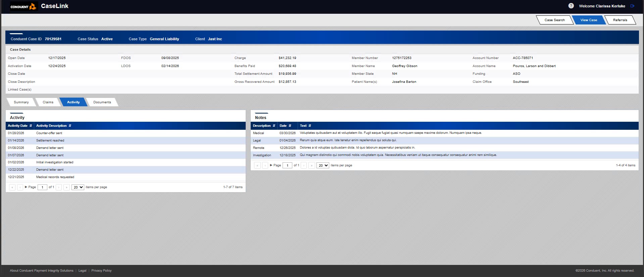Go to previous page in Activity pager
Screen dimensions: 644x277
pyautogui.click(x=20, y=187)
